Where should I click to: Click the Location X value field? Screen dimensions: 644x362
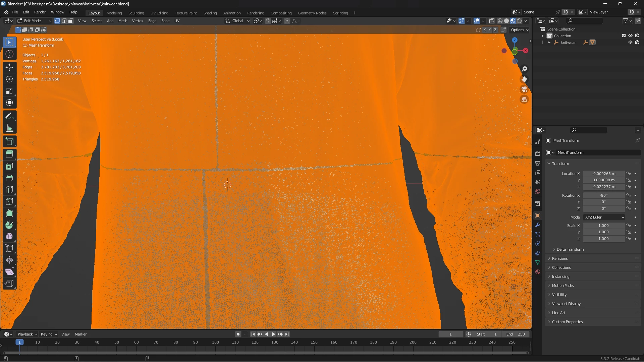[x=603, y=174]
